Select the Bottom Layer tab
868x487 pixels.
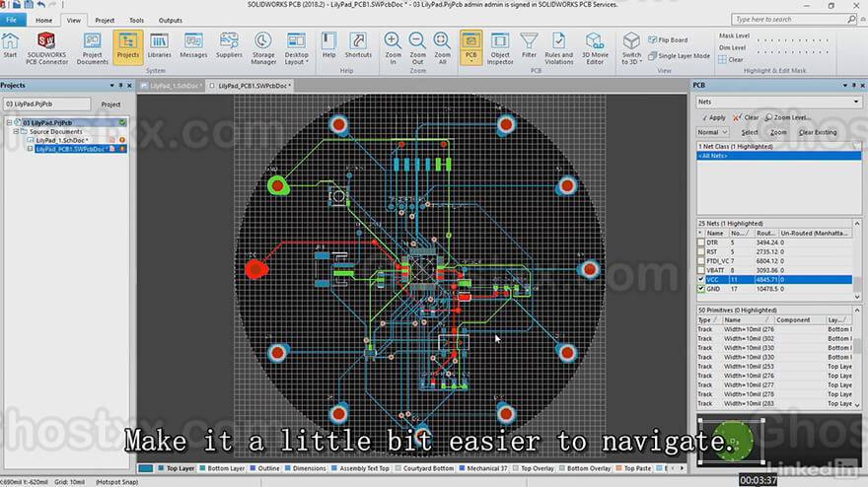(222, 468)
